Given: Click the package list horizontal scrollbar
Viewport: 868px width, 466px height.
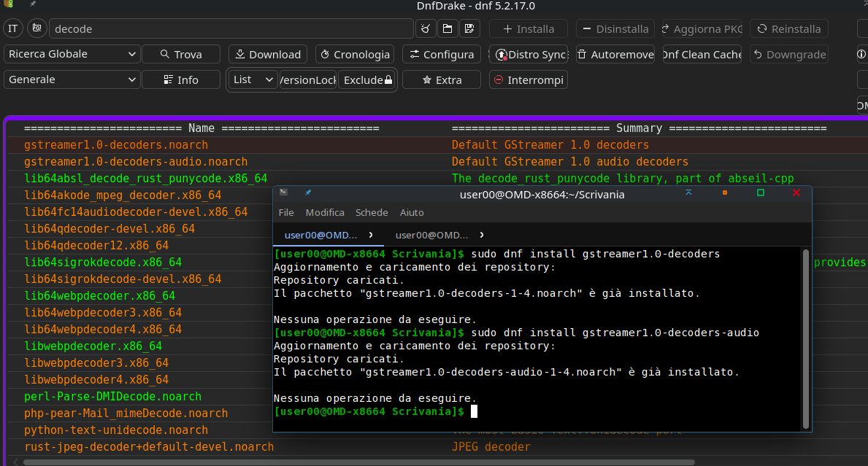Looking at the screenshot, I should tap(358, 462).
